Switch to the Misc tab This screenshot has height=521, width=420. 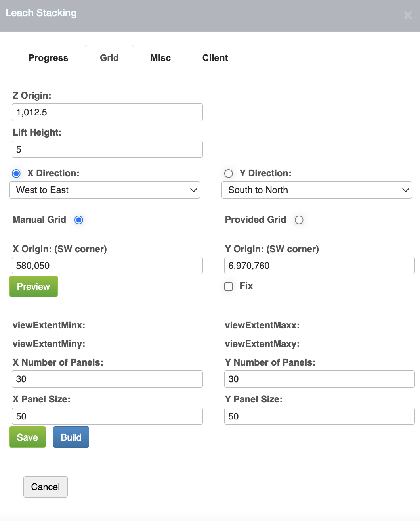160,58
